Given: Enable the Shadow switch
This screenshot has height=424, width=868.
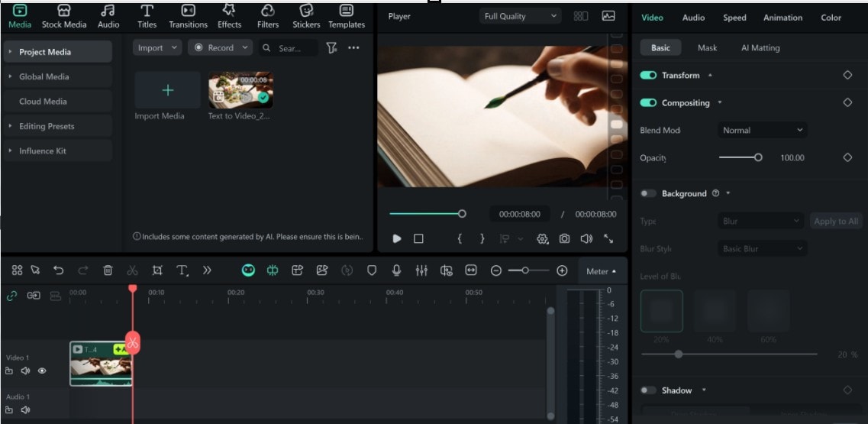Looking at the screenshot, I should [648, 390].
